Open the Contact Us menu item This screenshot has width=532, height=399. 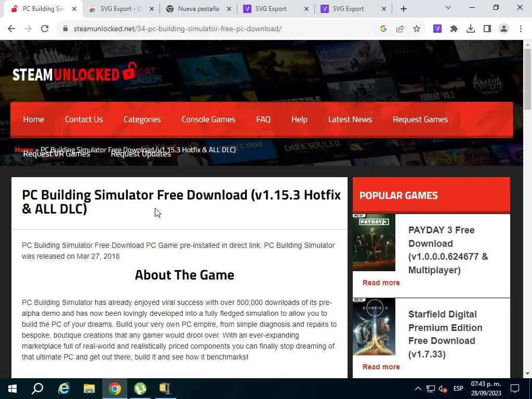click(84, 119)
